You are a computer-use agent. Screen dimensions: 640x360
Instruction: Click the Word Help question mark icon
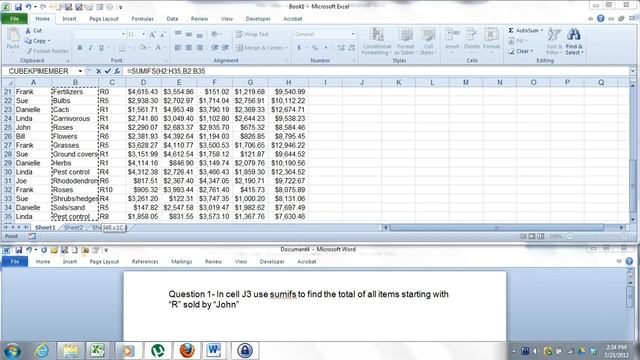(x=629, y=261)
